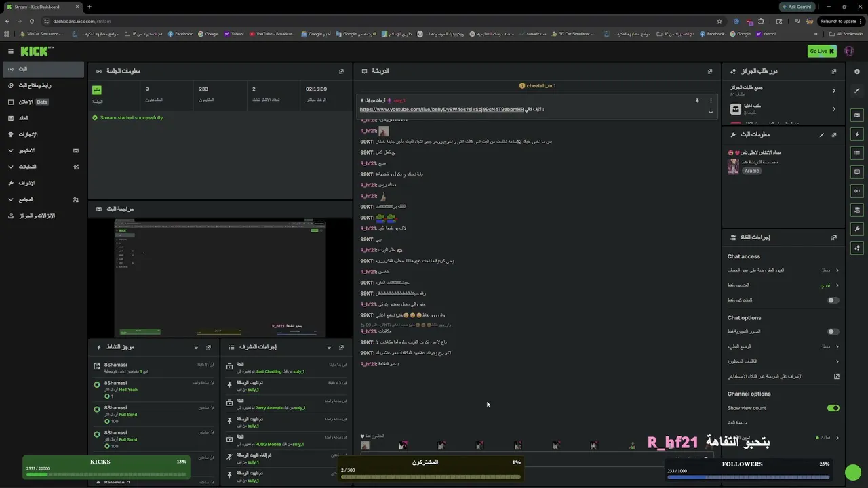Open the YouTube Broadcast bookmark
This screenshot has width=868, height=488.
coord(272,33)
